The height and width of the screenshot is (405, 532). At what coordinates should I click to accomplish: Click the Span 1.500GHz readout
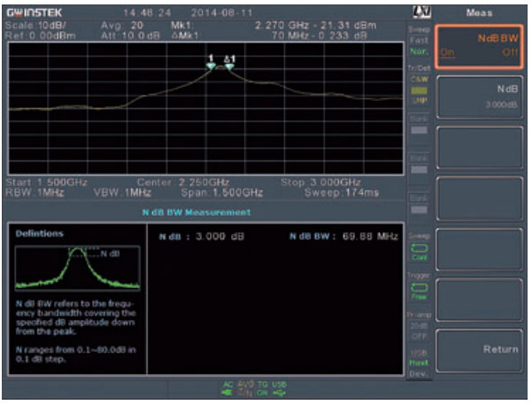222,193
